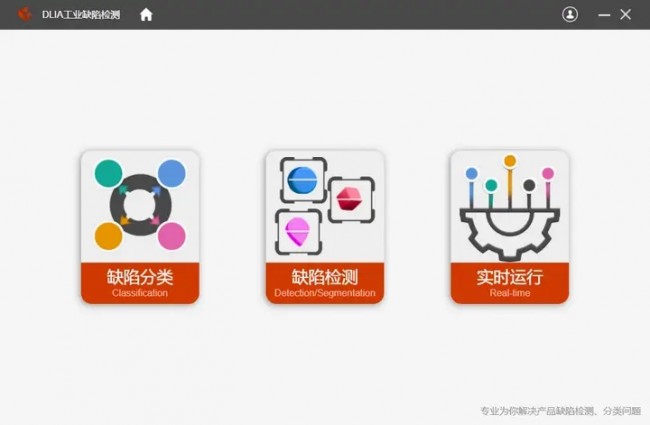Open the 缺陷分类 Classification card
This screenshot has height=425, width=650.
coord(140,227)
